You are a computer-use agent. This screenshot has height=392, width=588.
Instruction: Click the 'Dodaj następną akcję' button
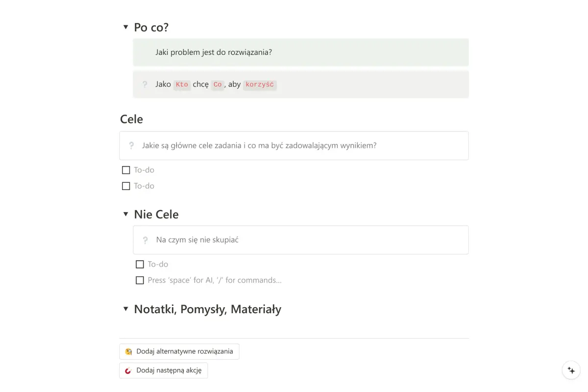point(163,370)
